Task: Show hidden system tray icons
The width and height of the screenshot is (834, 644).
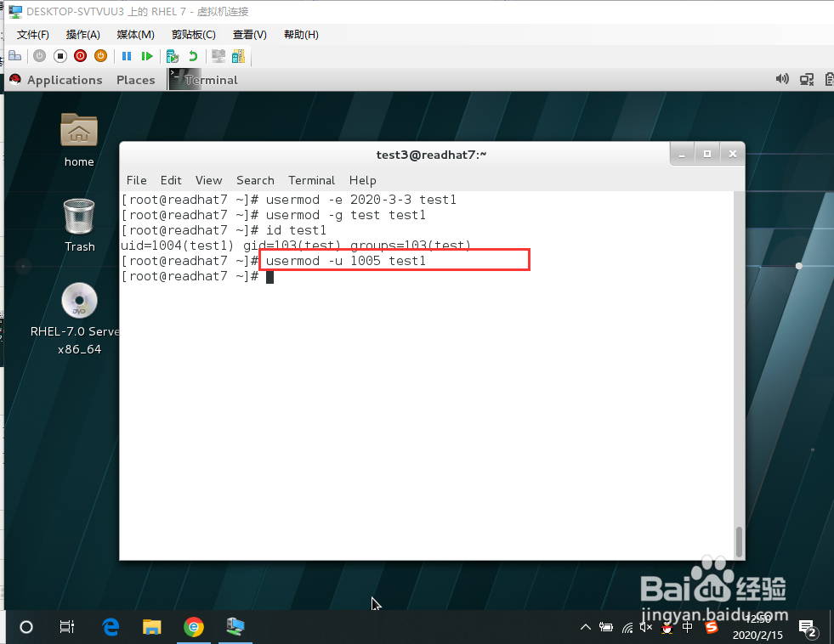Action: click(586, 627)
